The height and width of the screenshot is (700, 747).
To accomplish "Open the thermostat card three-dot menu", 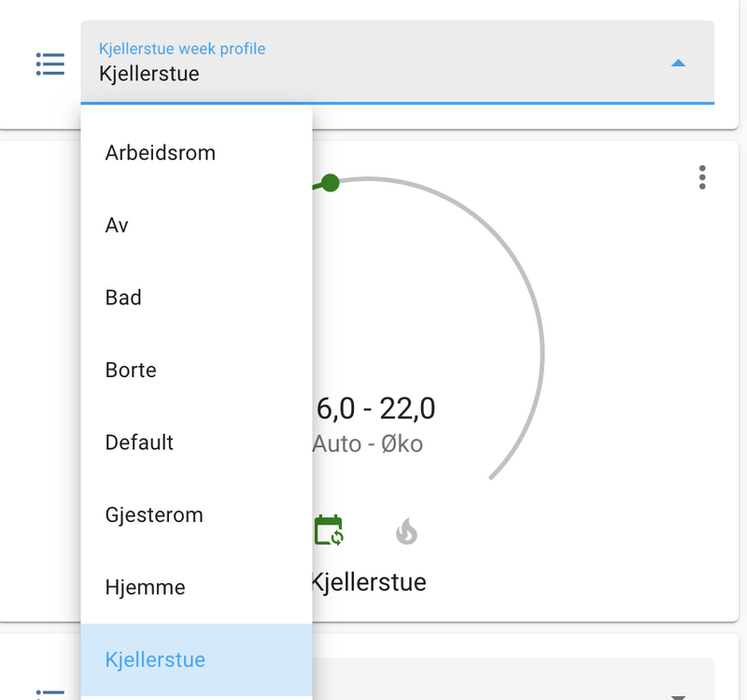I will pyautogui.click(x=702, y=177).
